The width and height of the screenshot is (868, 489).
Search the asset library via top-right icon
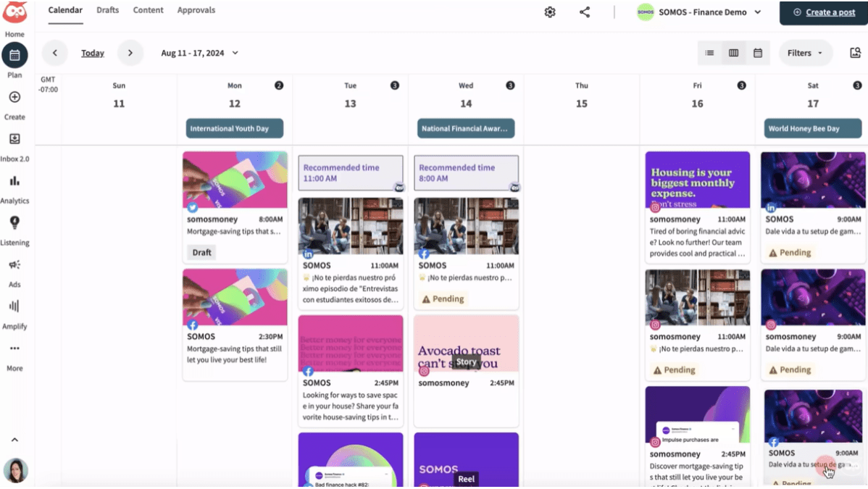[x=855, y=52]
